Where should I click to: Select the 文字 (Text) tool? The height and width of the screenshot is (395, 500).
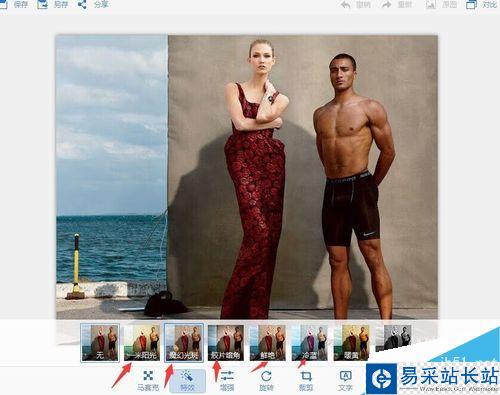pos(345,381)
